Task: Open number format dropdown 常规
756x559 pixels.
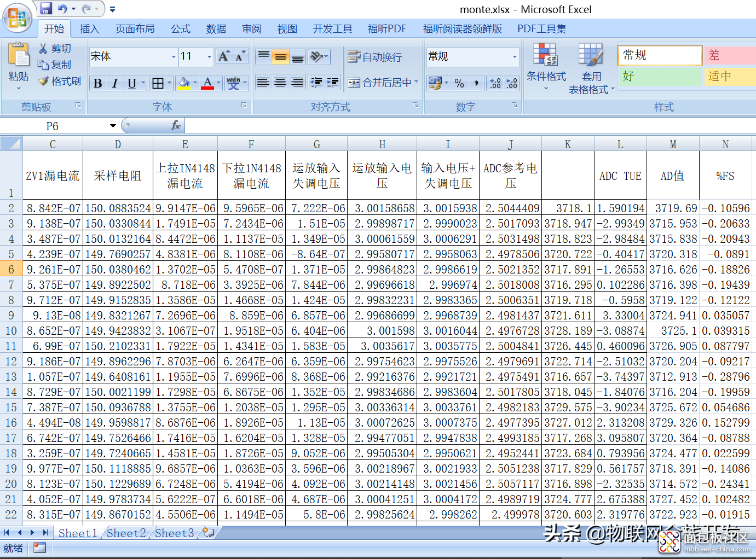Action: [515, 56]
